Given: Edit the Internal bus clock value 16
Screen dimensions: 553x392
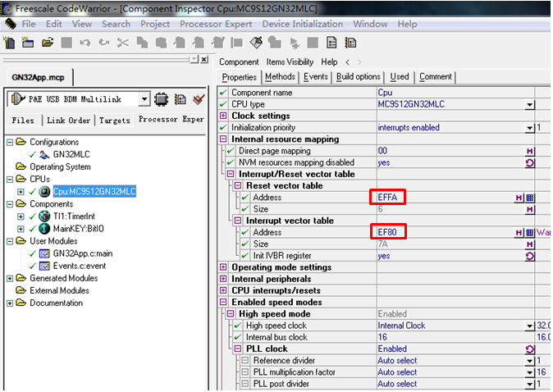Looking at the screenshot, I should pyautogui.click(x=455, y=337).
